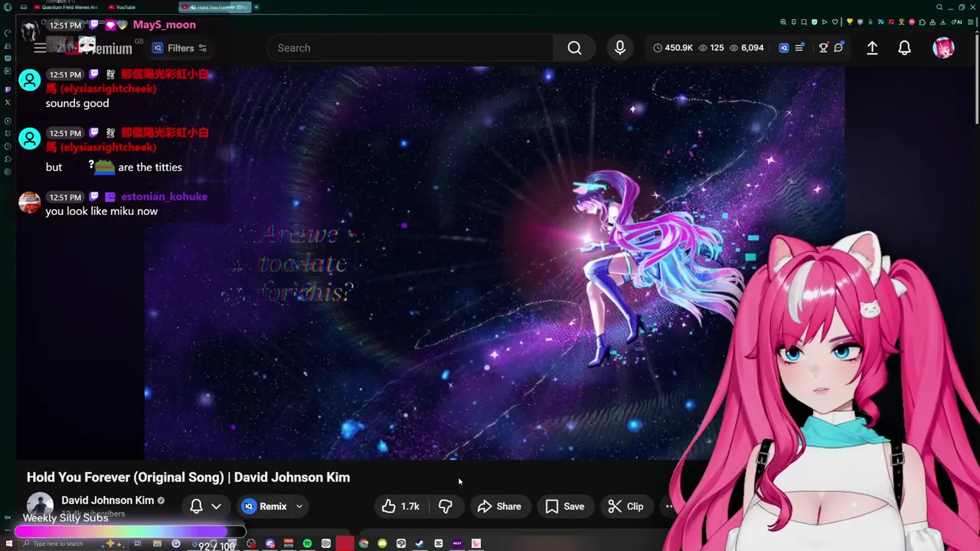The image size is (980, 551).
Task: Open the vidIQ trophy achievements icon
Action: tap(823, 47)
